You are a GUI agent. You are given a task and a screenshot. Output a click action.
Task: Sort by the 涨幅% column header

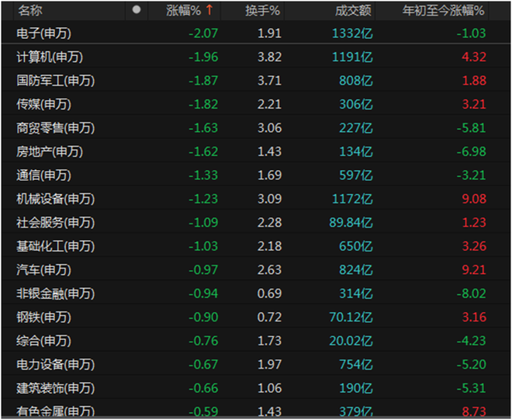pos(184,11)
